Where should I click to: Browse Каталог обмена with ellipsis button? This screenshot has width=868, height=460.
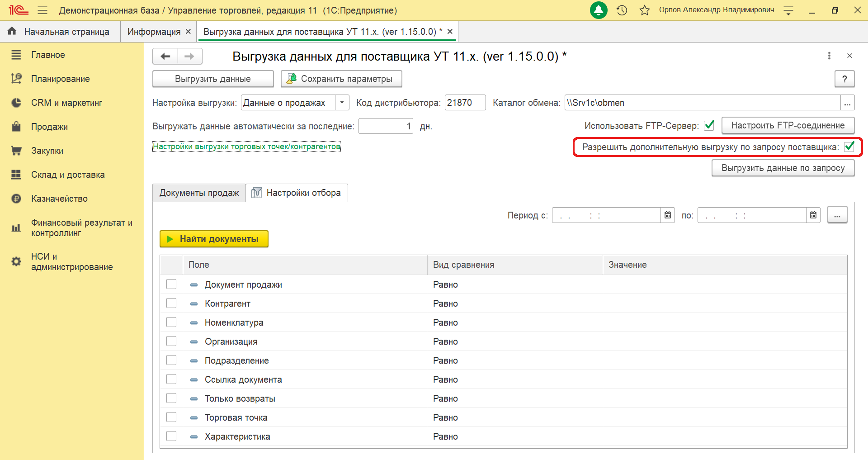(847, 103)
